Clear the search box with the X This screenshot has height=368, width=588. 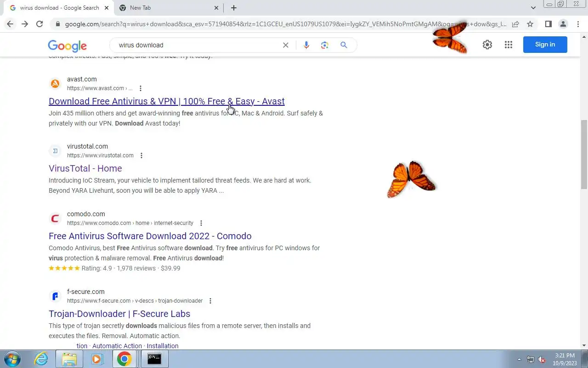tap(286, 45)
